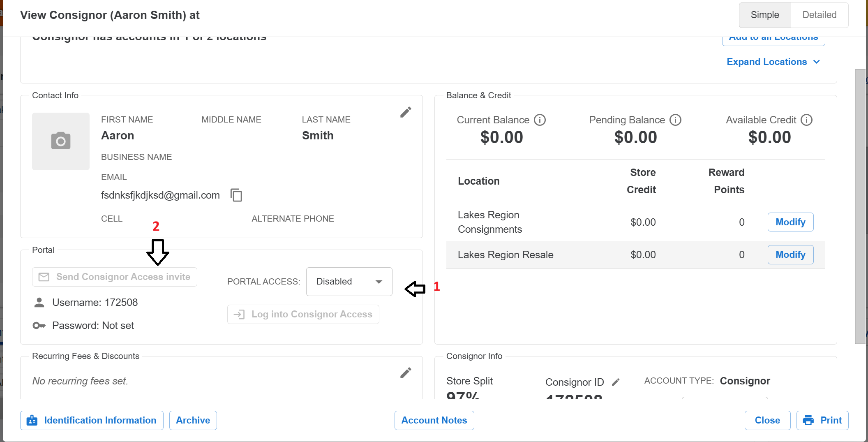Archive this consignor
This screenshot has height=442, width=868.
pos(193,420)
